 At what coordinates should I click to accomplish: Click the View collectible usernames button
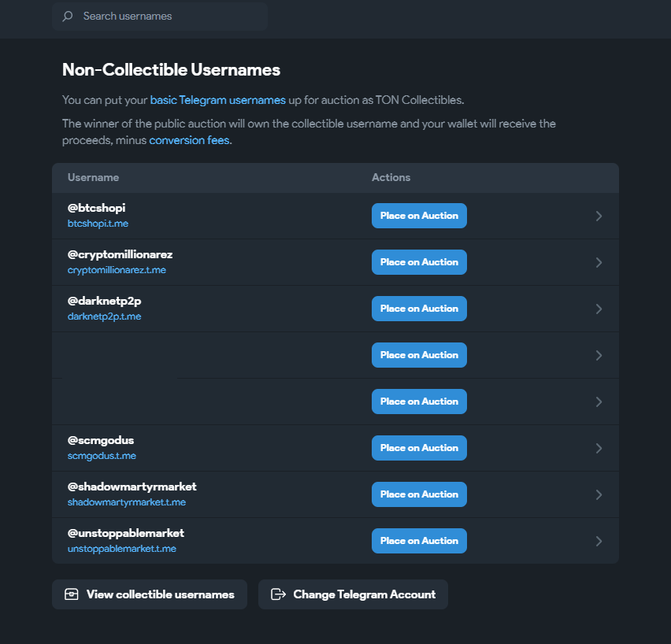click(x=150, y=594)
